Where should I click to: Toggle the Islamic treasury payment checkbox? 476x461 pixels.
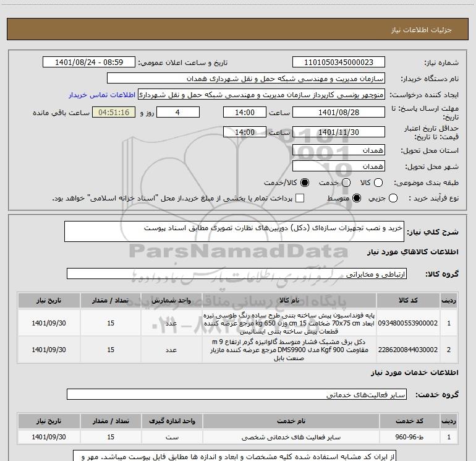tap(300, 198)
